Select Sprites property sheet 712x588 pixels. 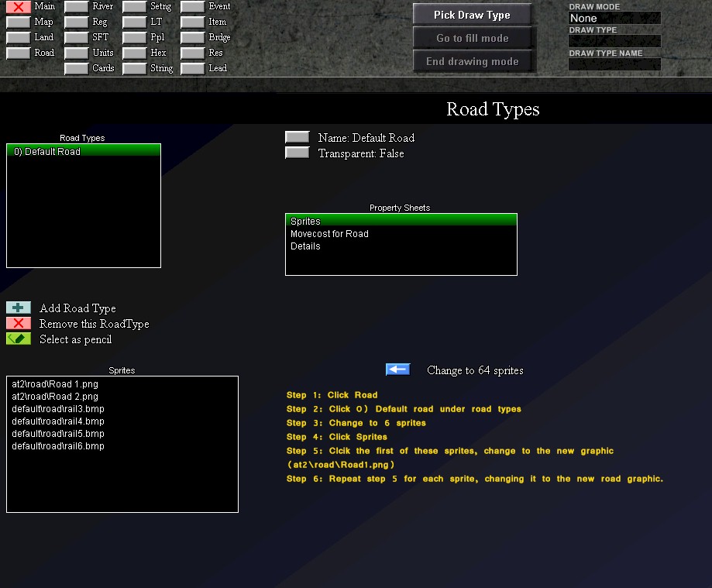[x=401, y=221]
